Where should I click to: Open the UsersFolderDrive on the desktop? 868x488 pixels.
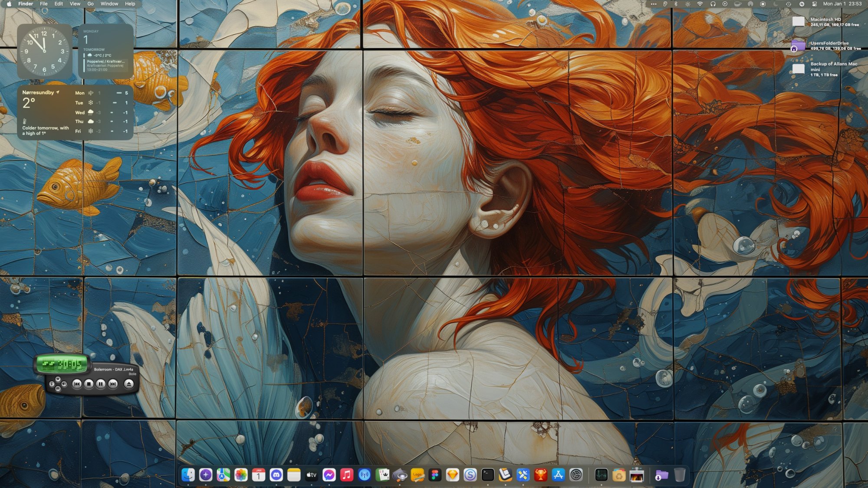798,46
